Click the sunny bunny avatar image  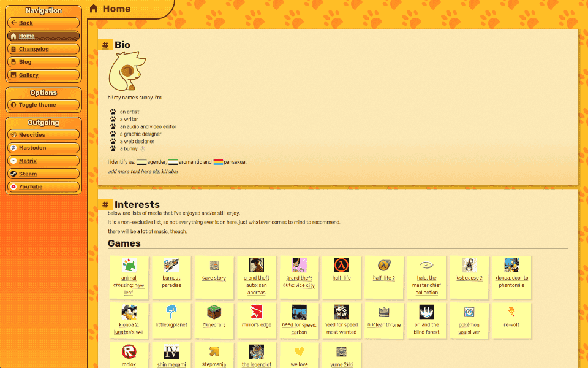point(127,72)
